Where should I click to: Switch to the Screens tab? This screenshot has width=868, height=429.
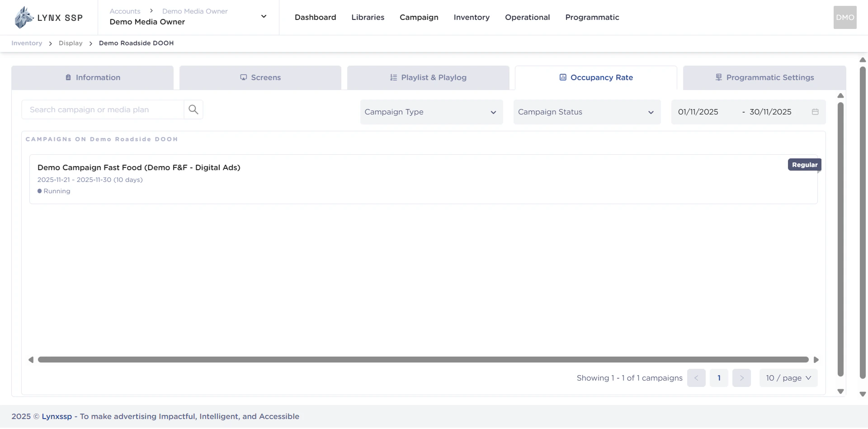click(260, 78)
